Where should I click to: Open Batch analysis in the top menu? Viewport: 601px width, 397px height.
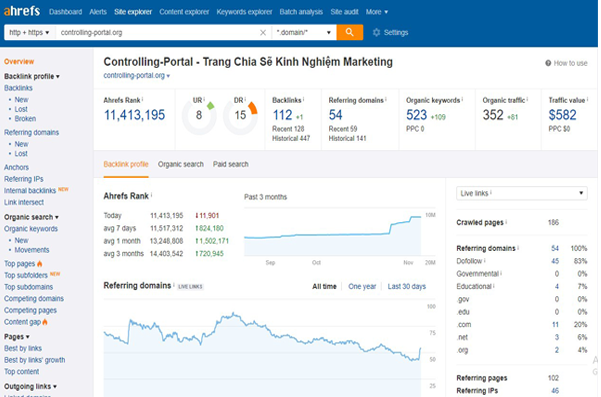(x=301, y=12)
